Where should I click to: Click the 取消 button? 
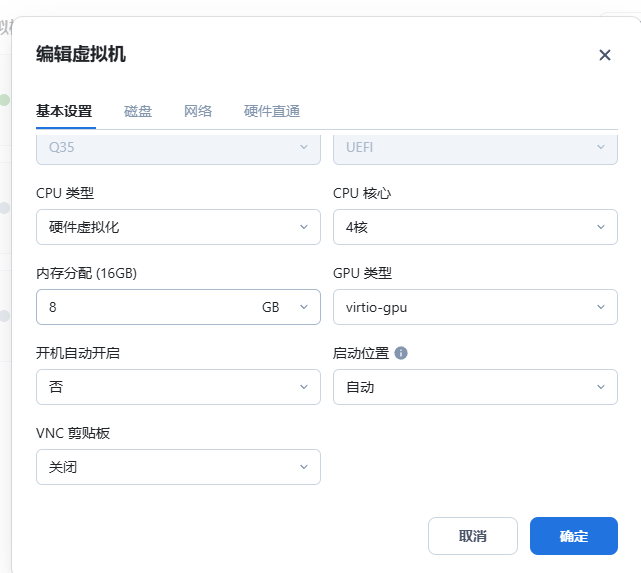pyautogui.click(x=473, y=536)
